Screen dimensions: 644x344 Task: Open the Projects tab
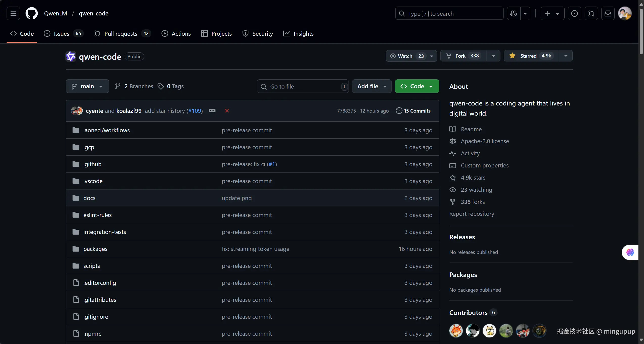tap(216, 34)
